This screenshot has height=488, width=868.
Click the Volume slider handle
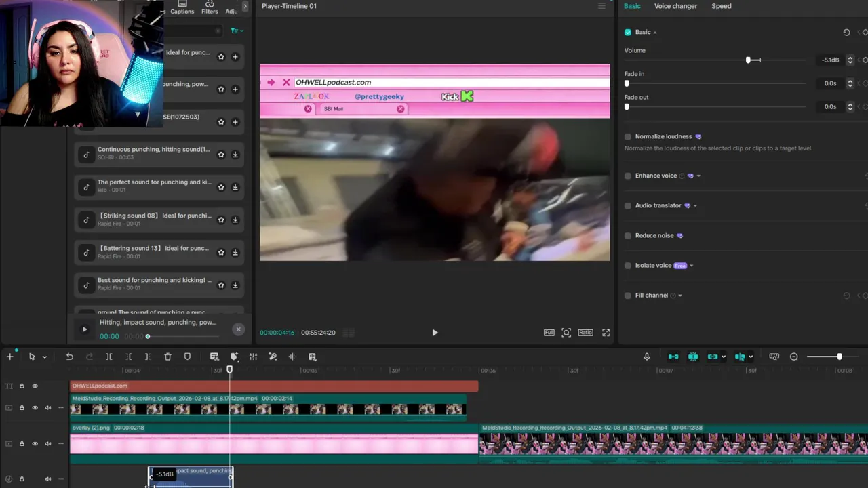point(749,60)
